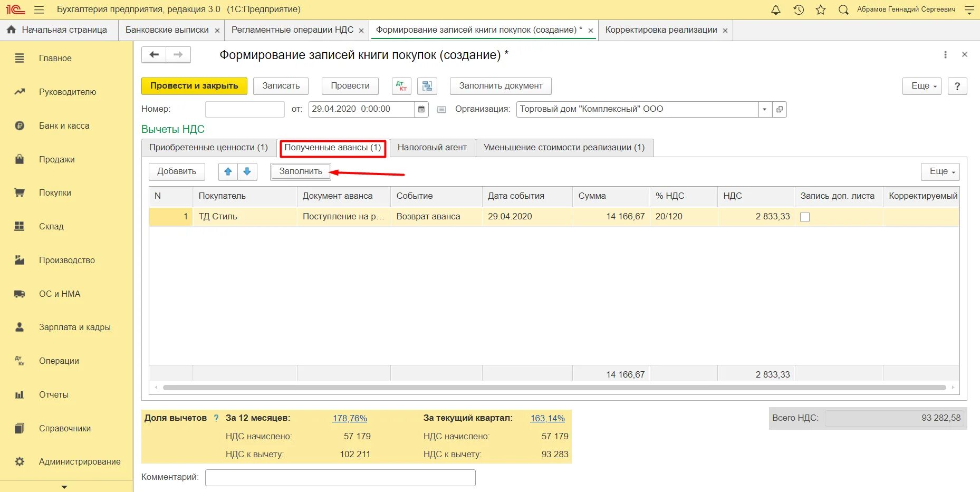The image size is (980, 492).
Task: Click the Добавить button
Action: (177, 171)
